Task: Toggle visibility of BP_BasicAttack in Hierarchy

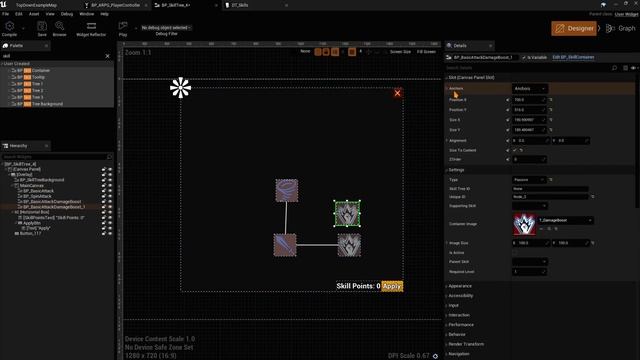Action: tap(110, 191)
